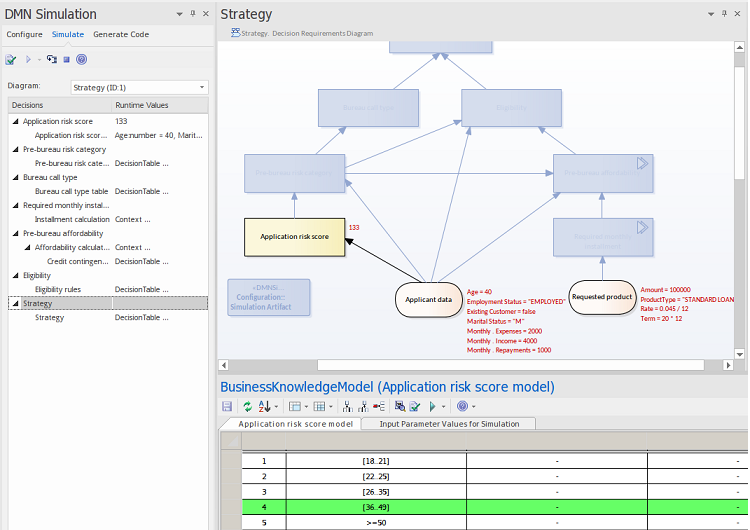Image resolution: width=750 pixels, height=530 pixels.
Task: Click the Save icon in BusinessKnowledgeModel toolbar
Action: coord(227,406)
